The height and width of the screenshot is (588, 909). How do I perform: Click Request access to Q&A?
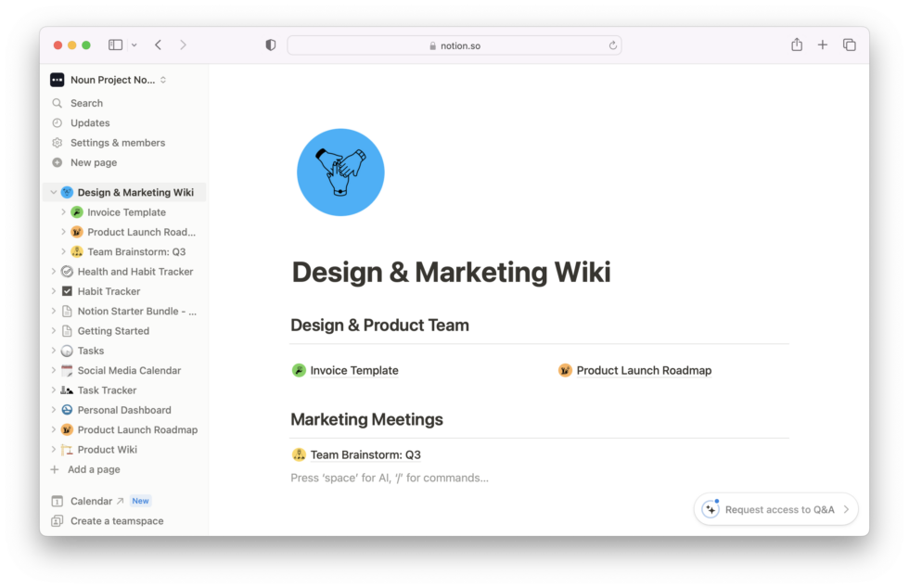click(x=775, y=509)
